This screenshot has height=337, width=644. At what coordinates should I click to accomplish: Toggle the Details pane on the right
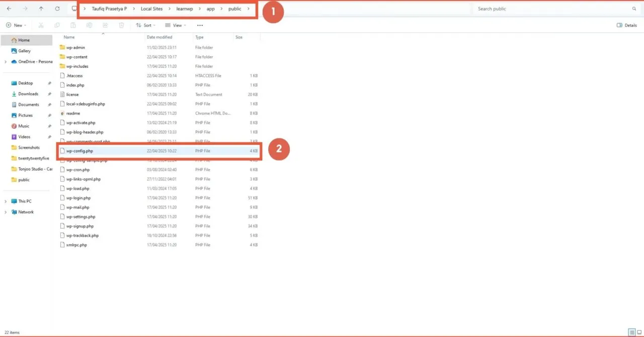(x=626, y=25)
